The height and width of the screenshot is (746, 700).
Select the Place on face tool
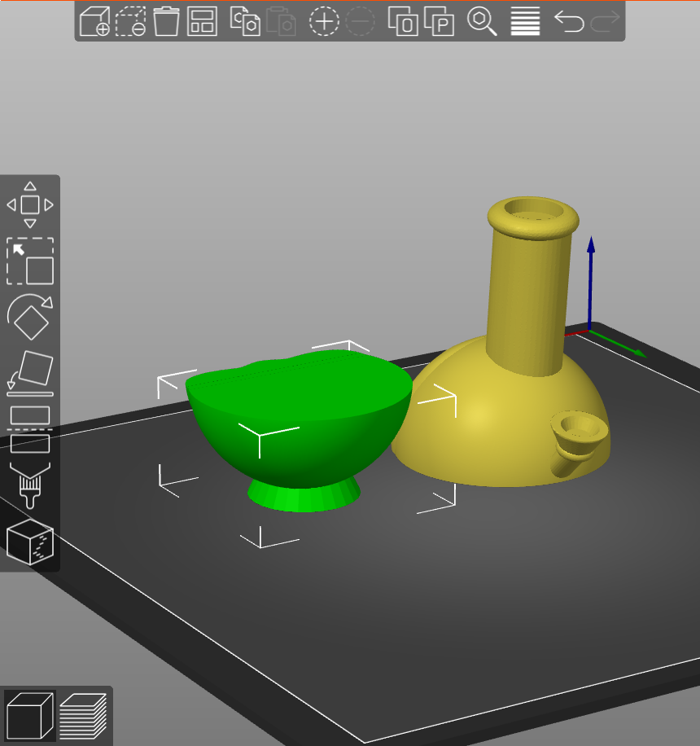tap(30, 374)
